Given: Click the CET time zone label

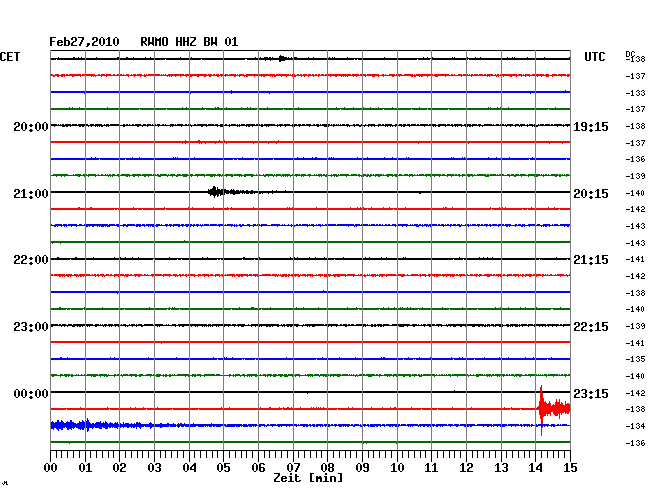Looking at the screenshot, I should (10, 57).
